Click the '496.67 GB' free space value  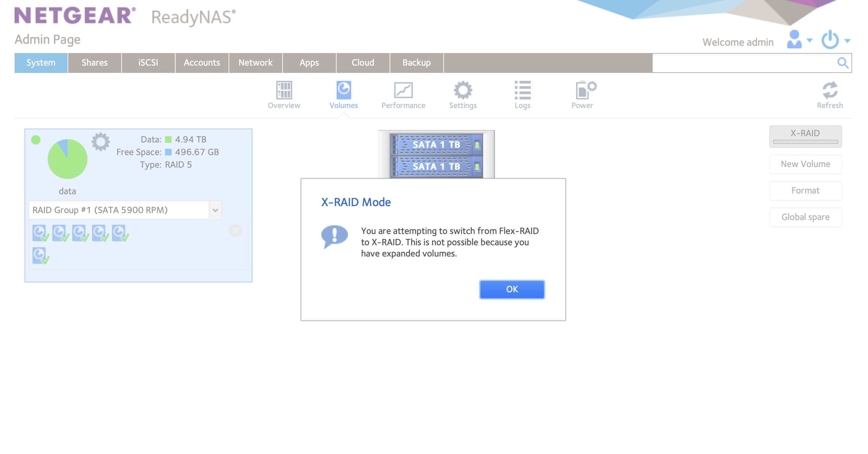tap(197, 152)
